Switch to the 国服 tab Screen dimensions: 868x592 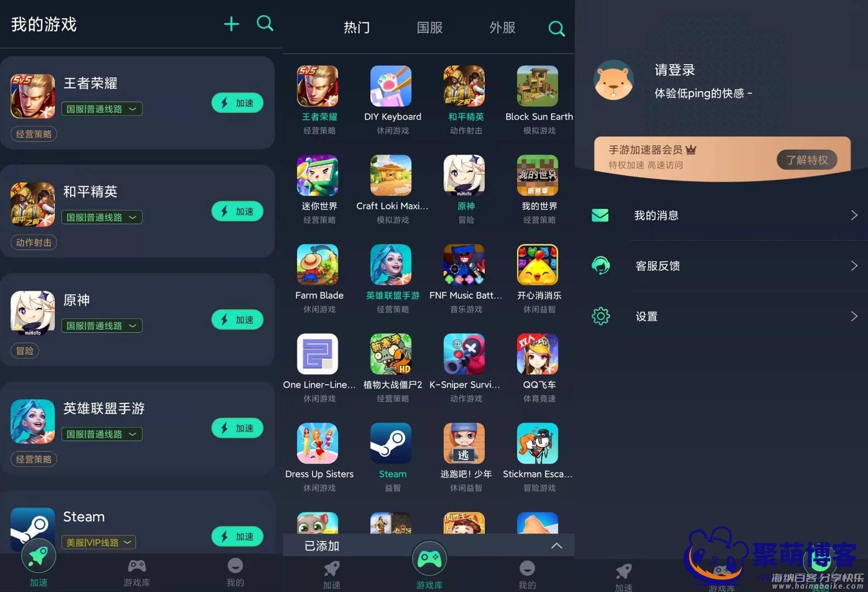point(429,27)
